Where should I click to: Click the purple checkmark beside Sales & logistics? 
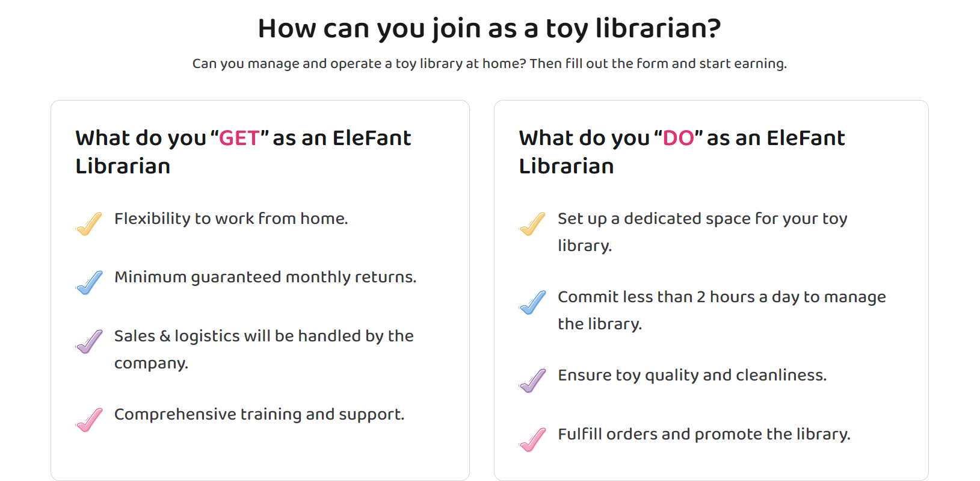coord(89,341)
